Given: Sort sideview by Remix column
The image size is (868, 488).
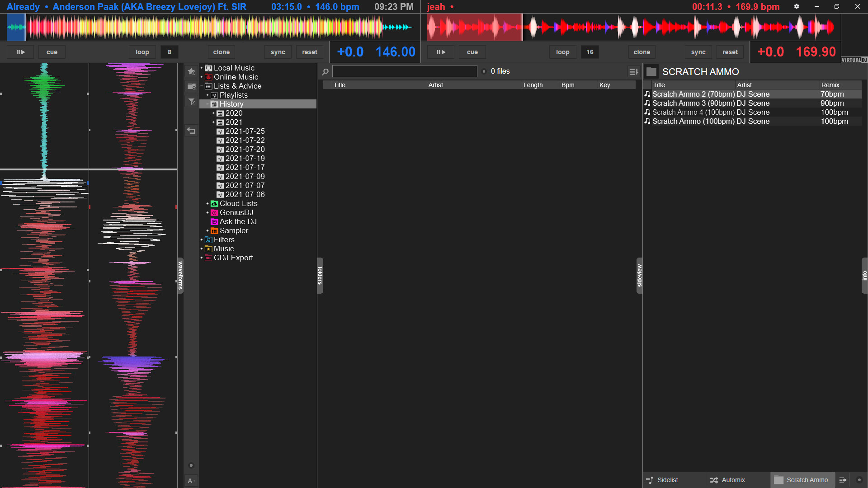Looking at the screenshot, I should point(840,85).
